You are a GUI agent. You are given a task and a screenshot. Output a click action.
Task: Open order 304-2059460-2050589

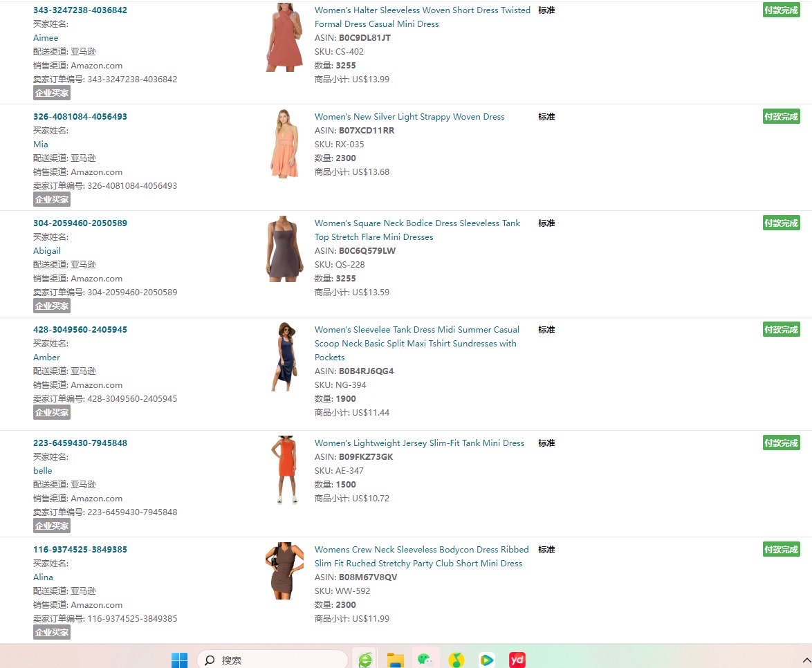(80, 223)
